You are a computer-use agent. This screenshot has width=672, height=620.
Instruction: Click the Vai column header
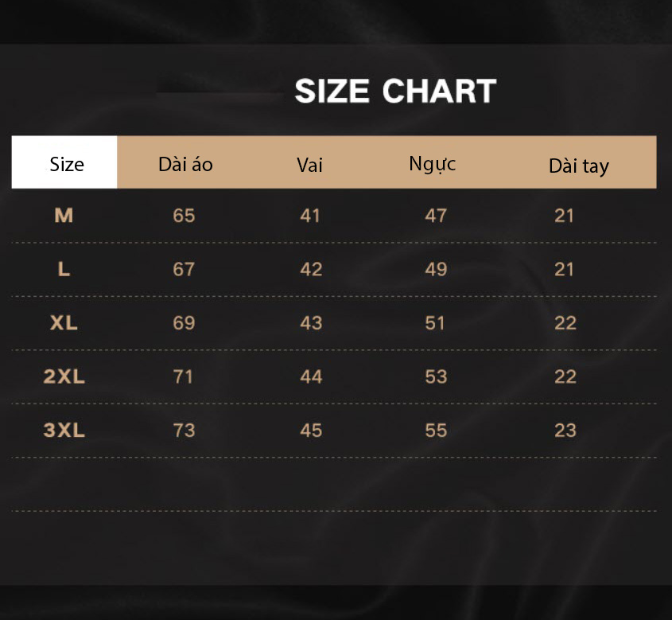click(x=309, y=165)
